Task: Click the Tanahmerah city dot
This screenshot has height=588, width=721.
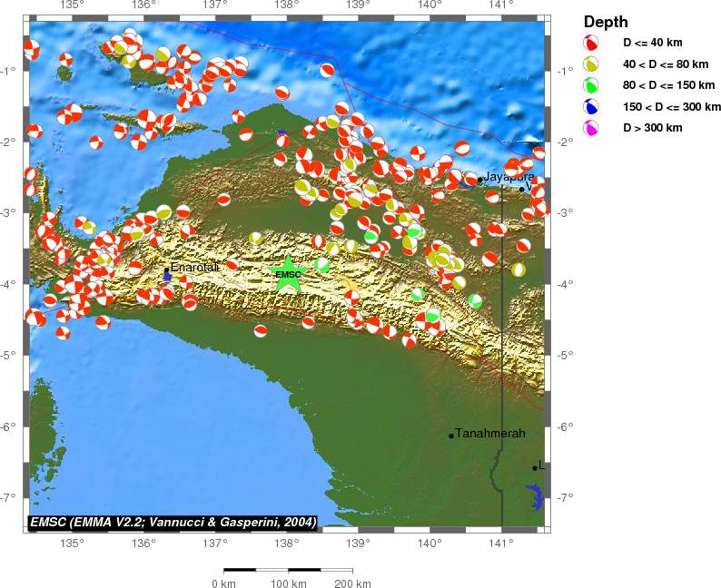Action: pyautogui.click(x=451, y=436)
